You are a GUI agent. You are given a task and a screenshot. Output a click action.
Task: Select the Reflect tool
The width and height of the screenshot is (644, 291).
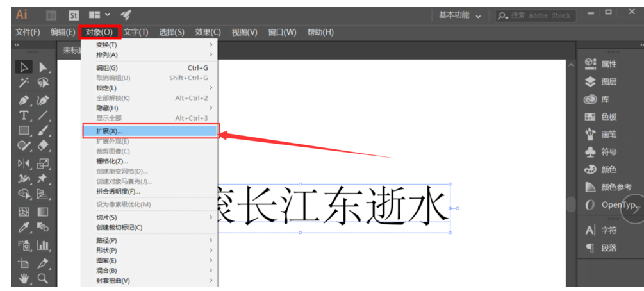(x=24, y=163)
